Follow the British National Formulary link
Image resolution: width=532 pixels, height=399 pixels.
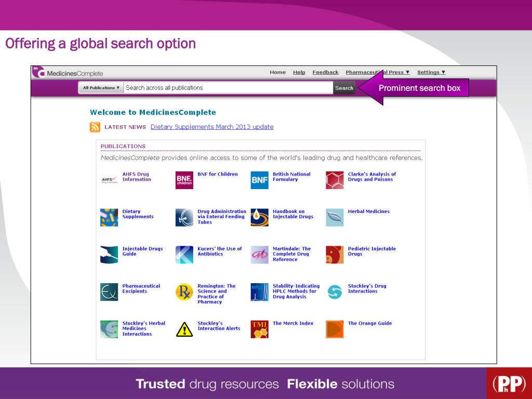coord(291,177)
